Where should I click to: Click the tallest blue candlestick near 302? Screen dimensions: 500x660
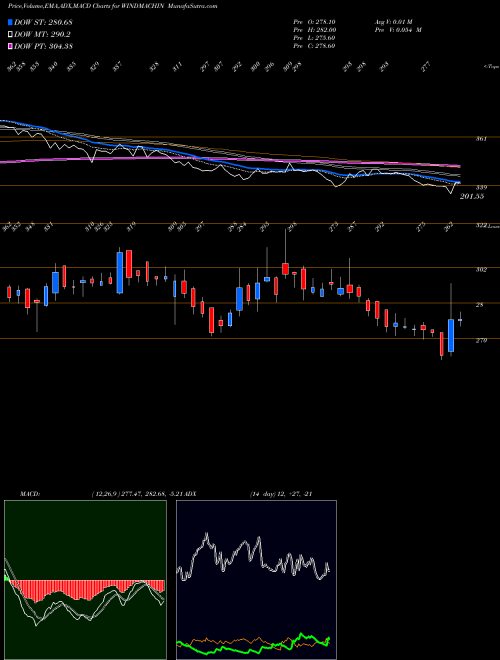(x=120, y=272)
